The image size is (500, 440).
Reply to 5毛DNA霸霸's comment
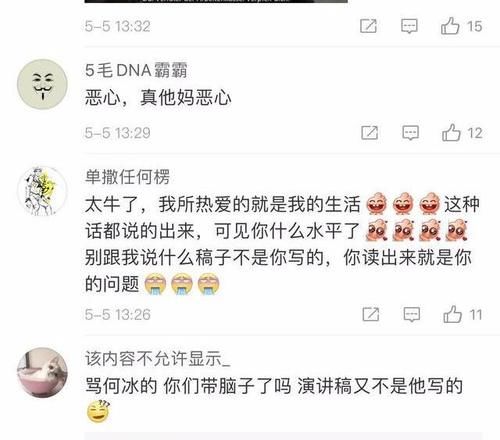(411, 133)
